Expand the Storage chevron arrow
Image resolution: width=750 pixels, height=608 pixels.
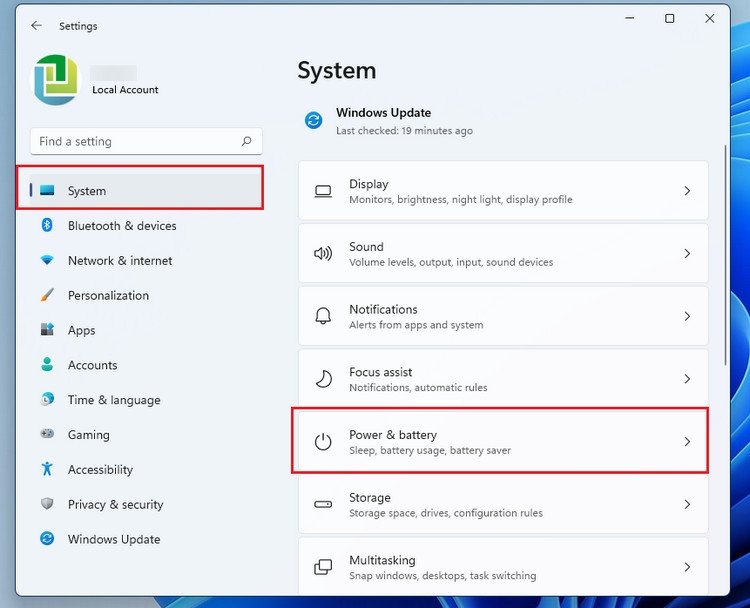point(687,504)
